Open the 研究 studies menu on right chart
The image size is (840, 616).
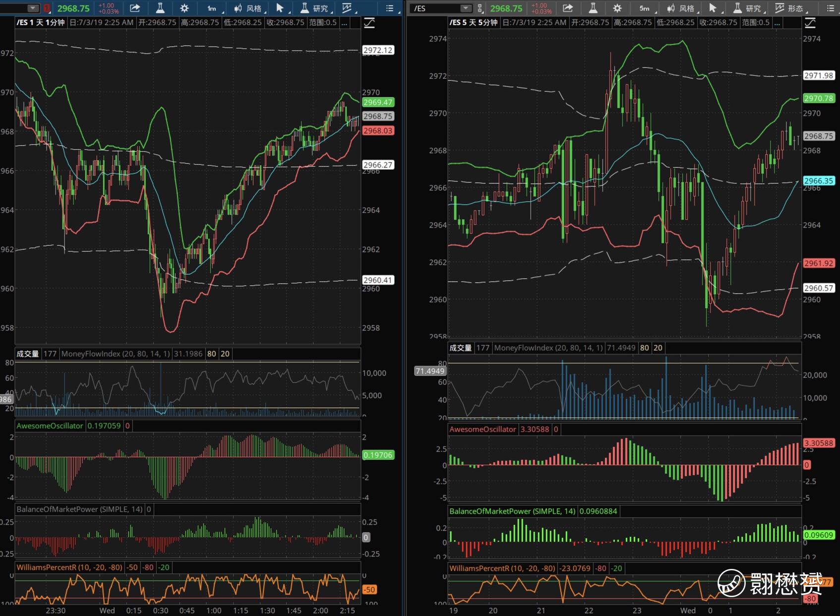click(x=748, y=8)
